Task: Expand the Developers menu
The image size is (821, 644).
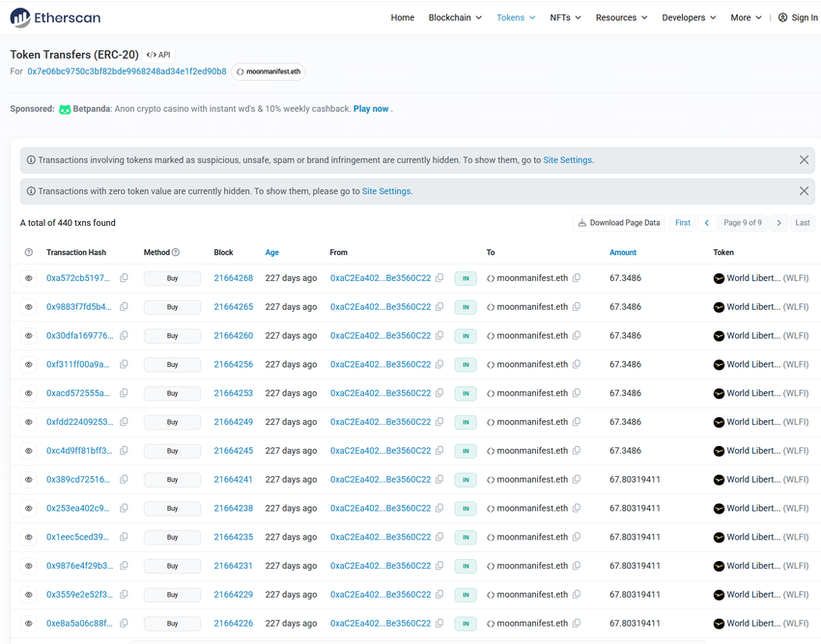Action: [689, 17]
